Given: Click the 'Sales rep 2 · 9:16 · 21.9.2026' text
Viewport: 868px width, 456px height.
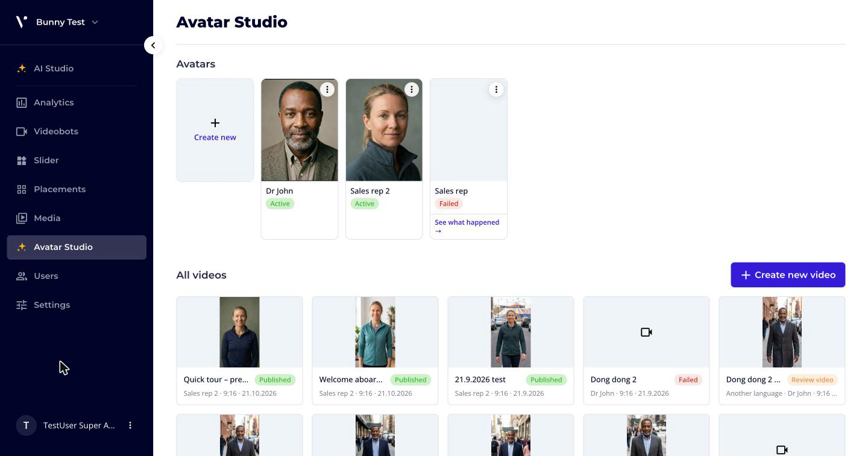Looking at the screenshot, I should click(499, 393).
